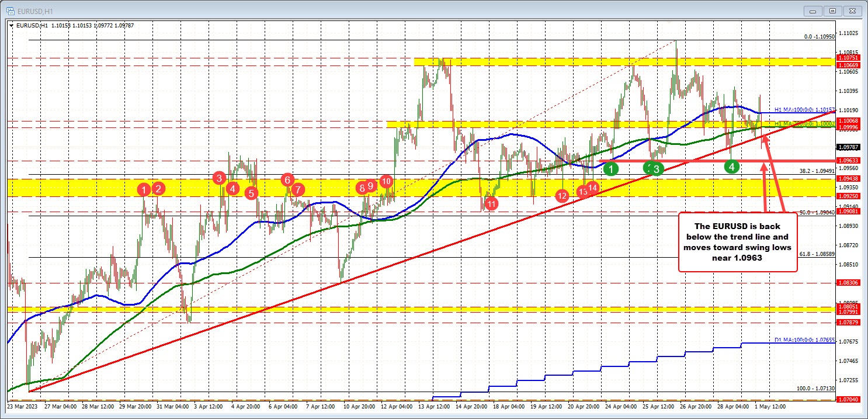Screen dimensions: 868x419
Task: Select red circle marker 11 below the yellow zone
Action: click(x=491, y=204)
